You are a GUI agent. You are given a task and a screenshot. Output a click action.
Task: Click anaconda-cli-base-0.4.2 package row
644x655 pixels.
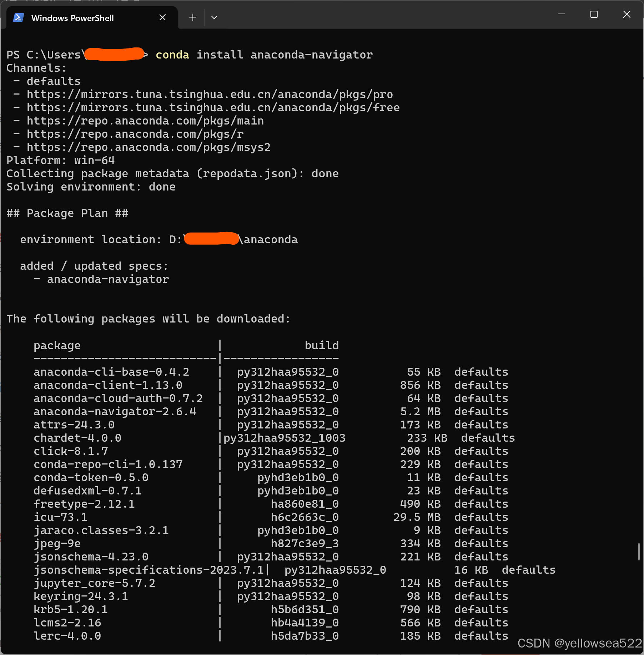pyautogui.click(x=271, y=372)
